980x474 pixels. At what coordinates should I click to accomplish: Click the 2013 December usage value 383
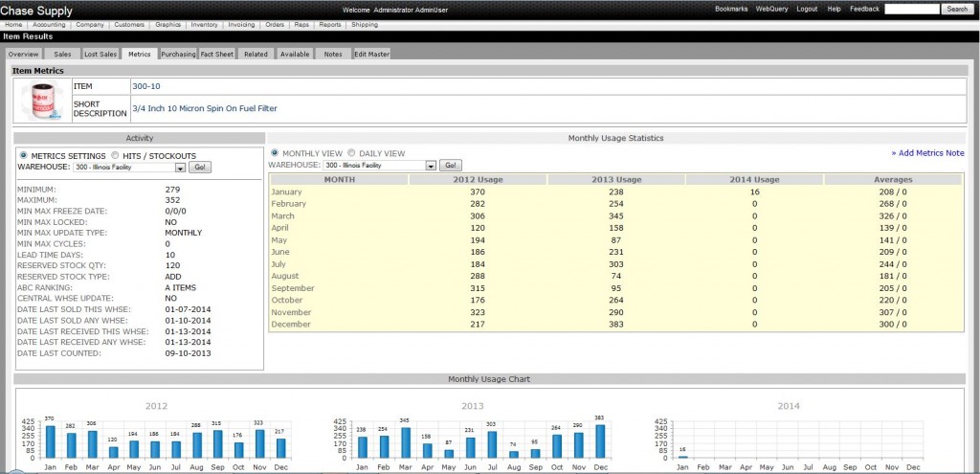point(615,324)
